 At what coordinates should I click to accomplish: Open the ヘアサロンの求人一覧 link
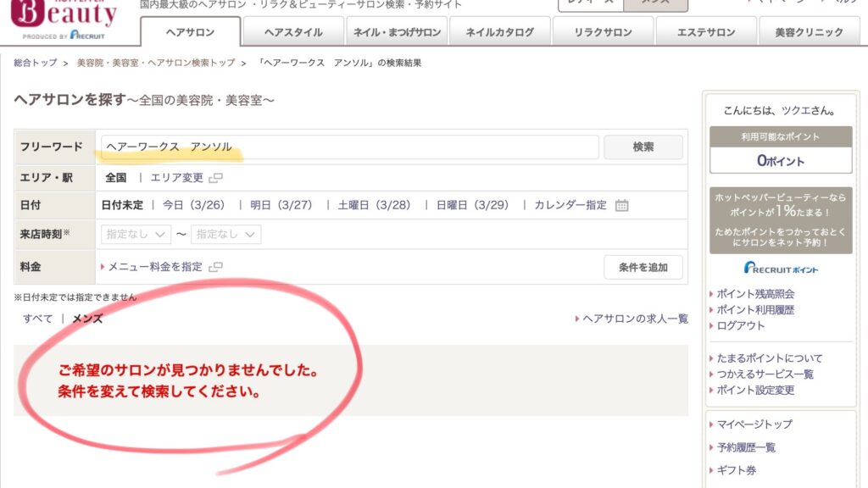coord(635,319)
